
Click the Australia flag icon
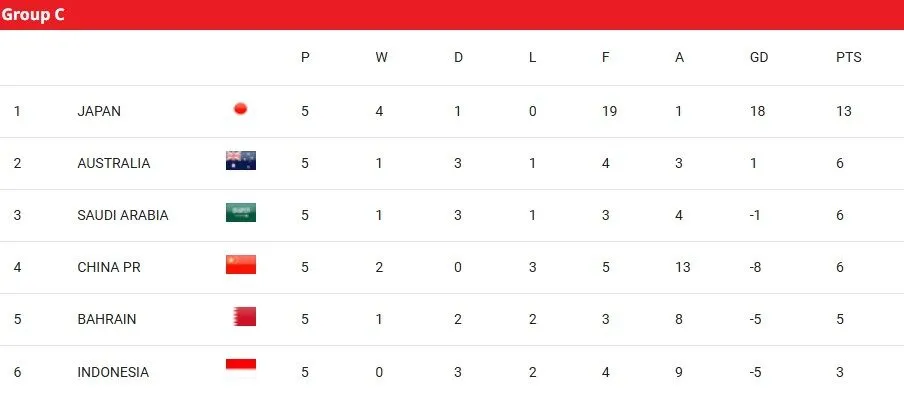240,160
